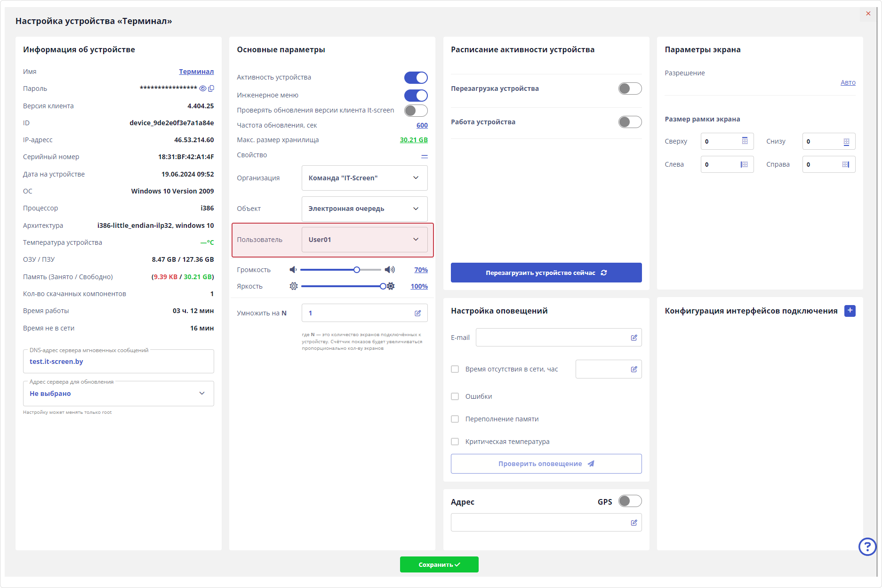
Task: Open the Организация dropdown
Action: (x=365, y=178)
